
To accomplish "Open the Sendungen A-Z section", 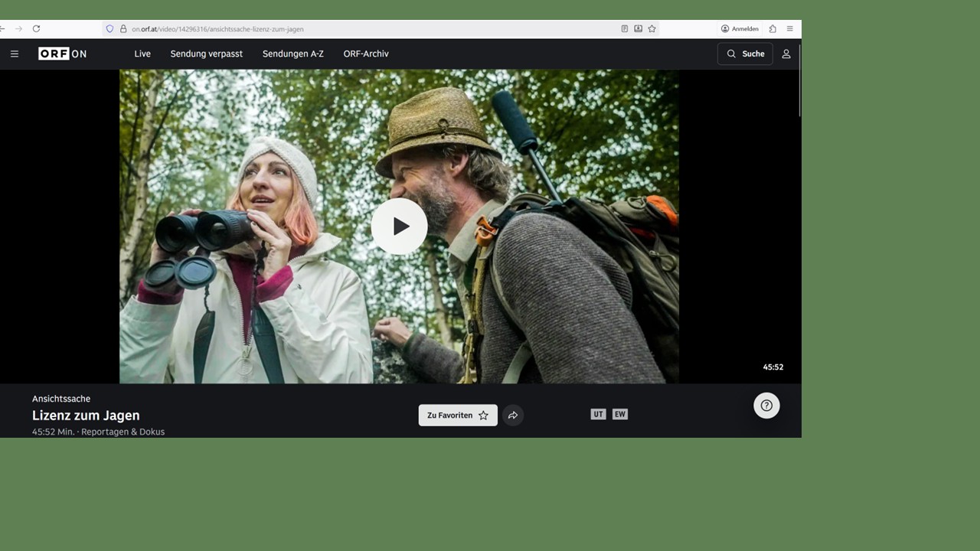I will click(292, 54).
